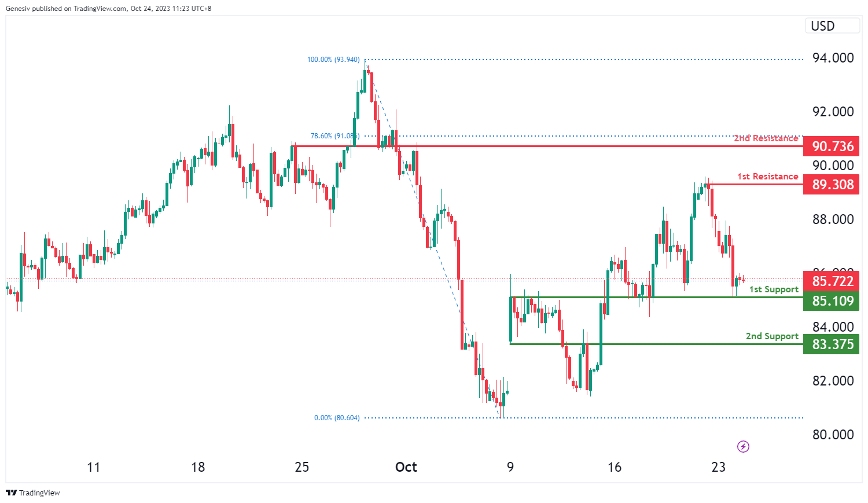Click the 0.00% (80.604) Fibonacci label
The image size is (868, 503).
coord(336,418)
